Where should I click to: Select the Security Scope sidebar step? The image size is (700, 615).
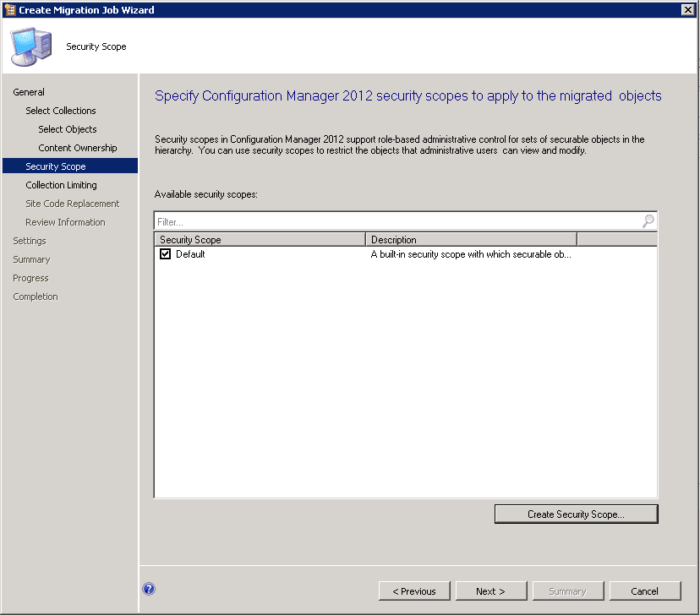click(x=70, y=166)
